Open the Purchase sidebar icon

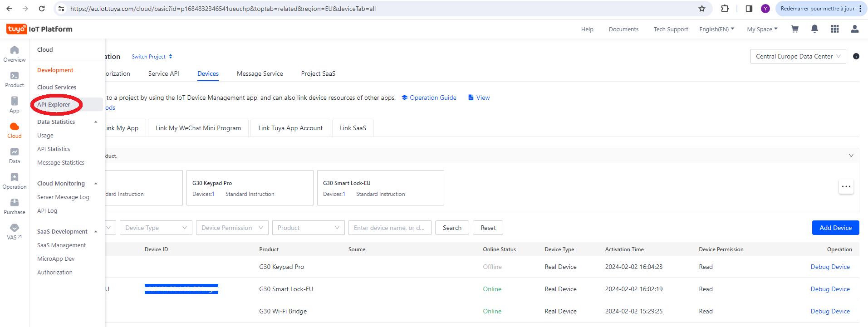click(x=15, y=206)
